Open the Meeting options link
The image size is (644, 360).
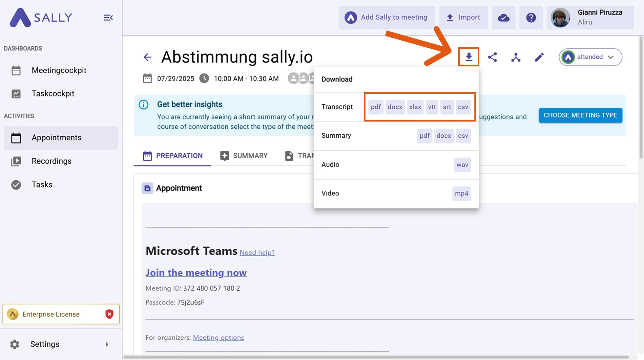click(218, 338)
